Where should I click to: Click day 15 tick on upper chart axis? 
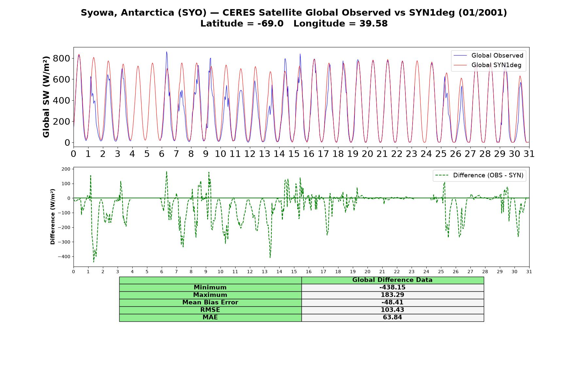click(294, 154)
